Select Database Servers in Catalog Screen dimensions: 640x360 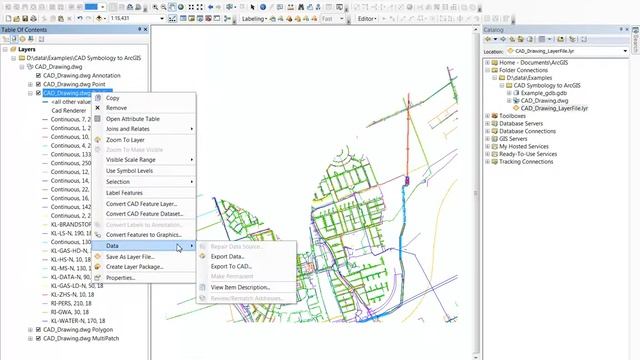pos(521,124)
